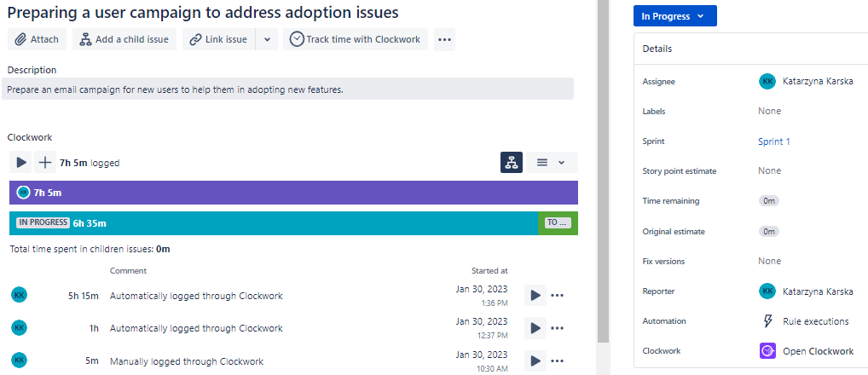Image resolution: width=868 pixels, height=375 pixels.
Task: Open the list view options dropdown
Action: (x=551, y=162)
